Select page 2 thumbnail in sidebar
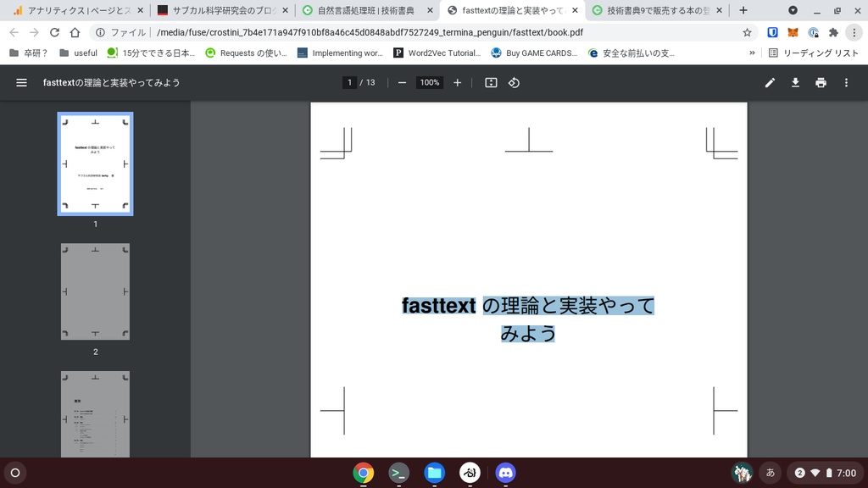The width and height of the screenshot is (868, 488). pyautogui.click(x=95, y=291)
